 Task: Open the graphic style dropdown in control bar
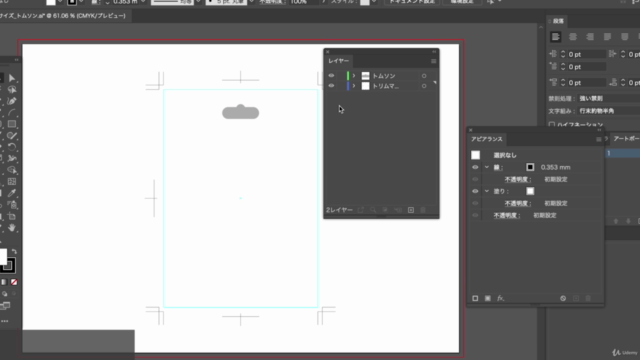pyautogui.click(x=374, y=2)
